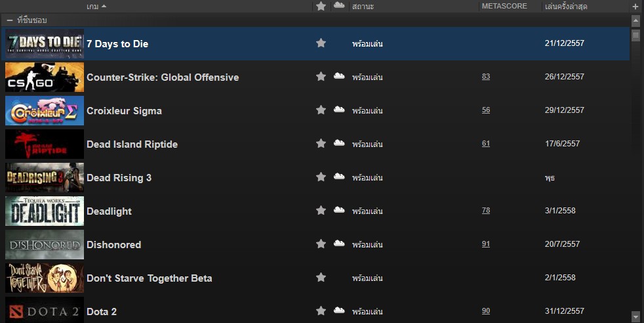
Task: Select Don't Starve Together Beta title
Action: 149,278
